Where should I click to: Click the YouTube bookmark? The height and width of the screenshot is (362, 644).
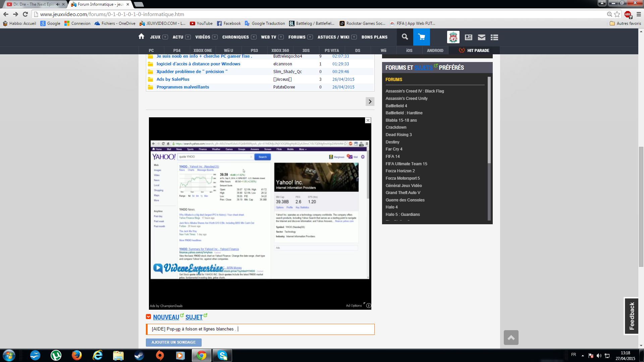201,23
